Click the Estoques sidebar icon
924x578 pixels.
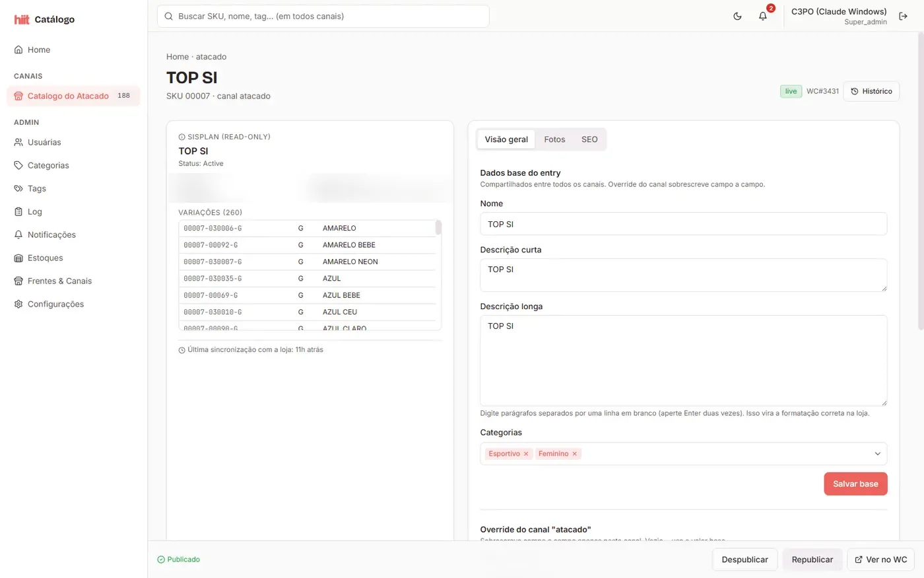pos(18,258)
